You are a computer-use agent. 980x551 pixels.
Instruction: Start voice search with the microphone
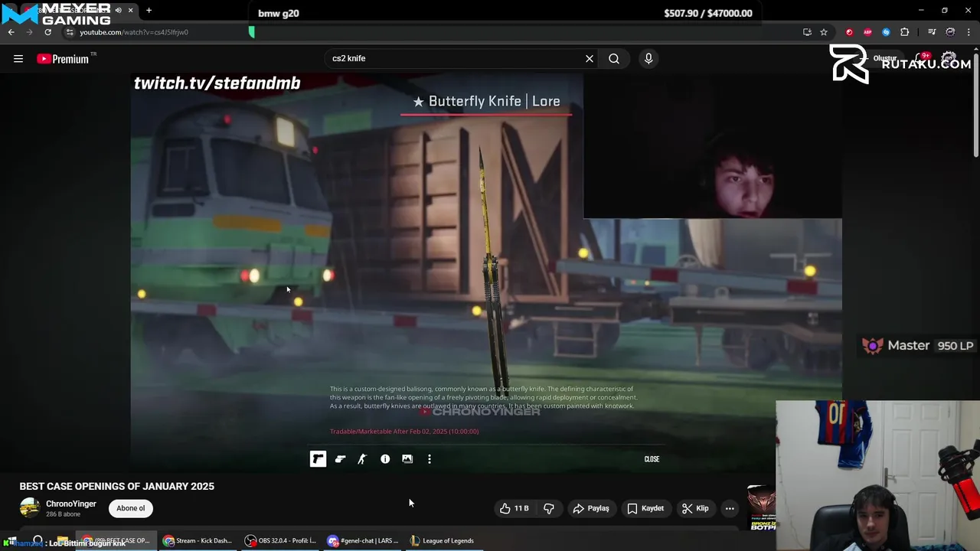tap(648, 58)
